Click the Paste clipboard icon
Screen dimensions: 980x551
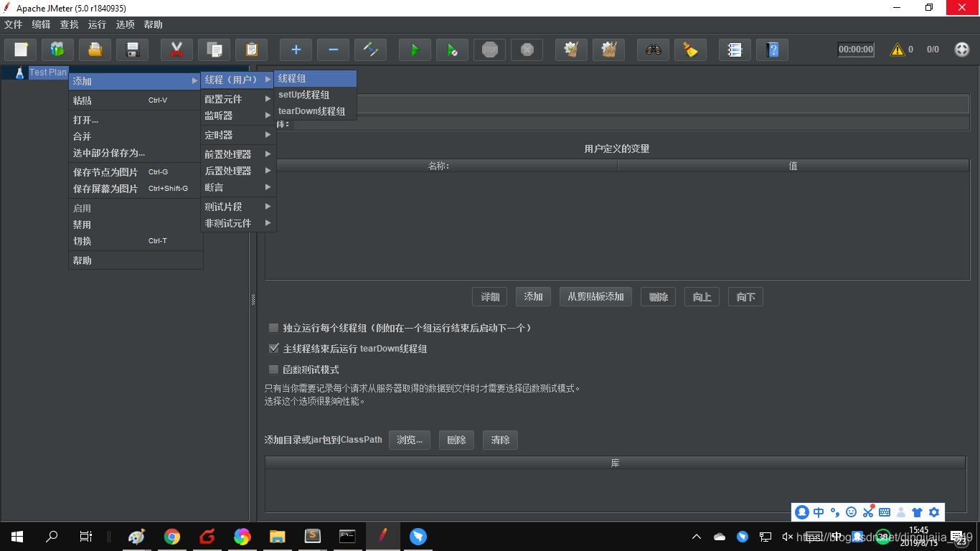(252, 50)
